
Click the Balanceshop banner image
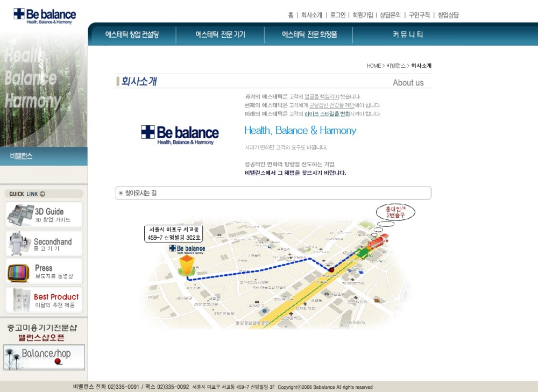click(x=44, y=357)
